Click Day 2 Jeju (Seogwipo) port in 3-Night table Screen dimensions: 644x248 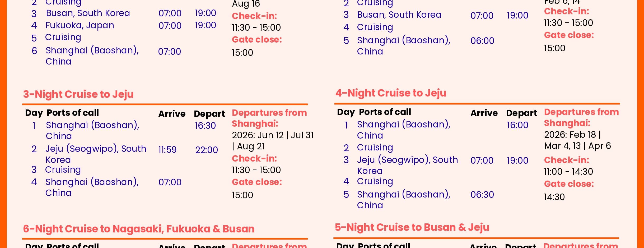click(x=96, y=149)
